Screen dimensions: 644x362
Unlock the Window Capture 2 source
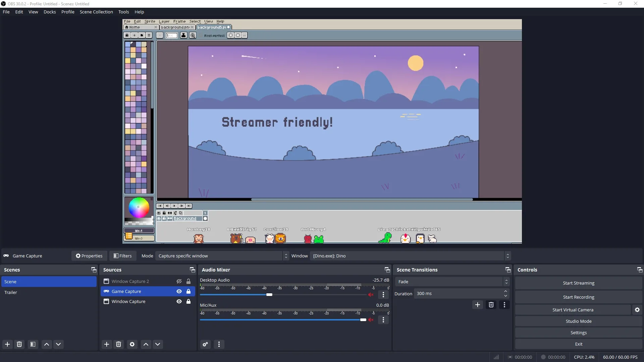coord(189,281)
